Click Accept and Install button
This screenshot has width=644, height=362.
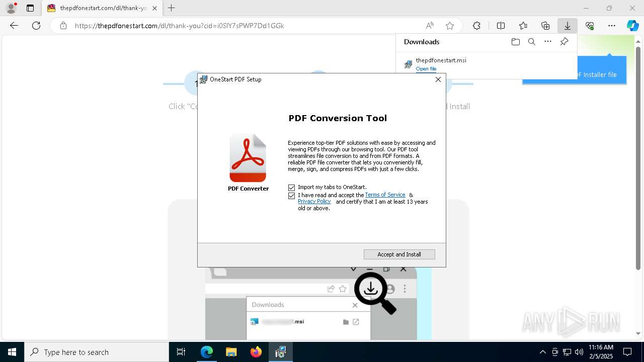click(399, 254)
